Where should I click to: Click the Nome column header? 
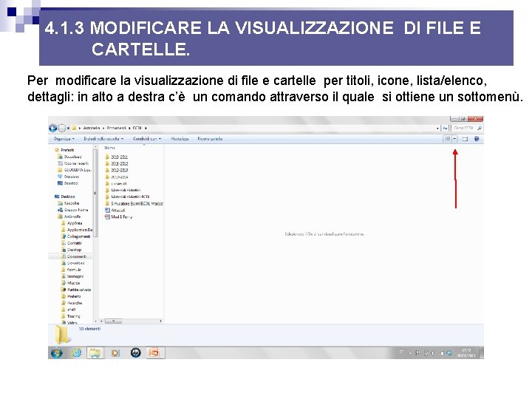coord(109,148)
